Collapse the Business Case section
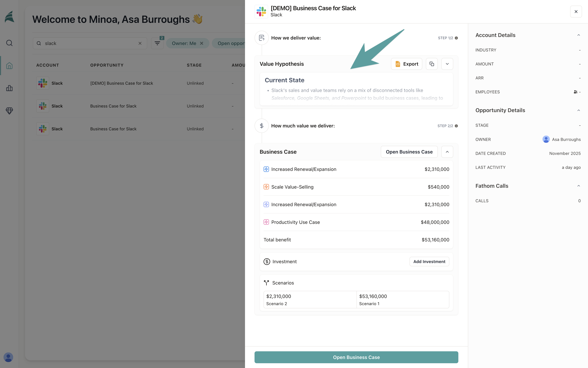 click(x=447, y=152)
